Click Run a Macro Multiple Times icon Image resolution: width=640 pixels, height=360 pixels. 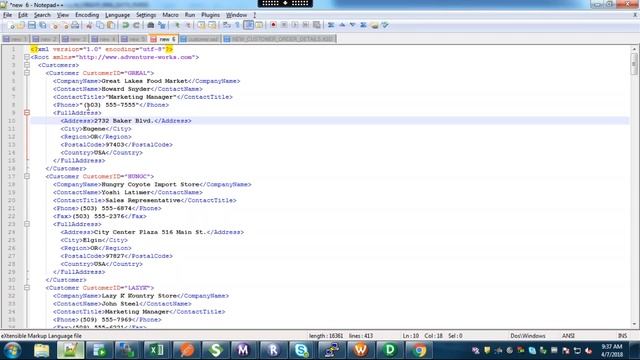305,25
